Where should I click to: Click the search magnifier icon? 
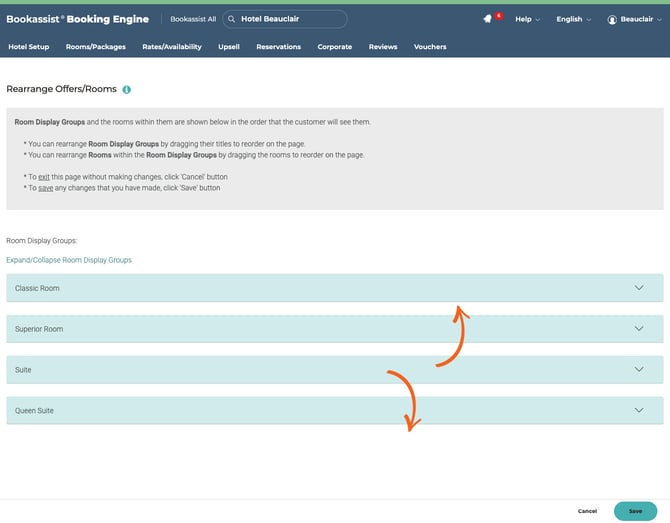click(231, 19)
